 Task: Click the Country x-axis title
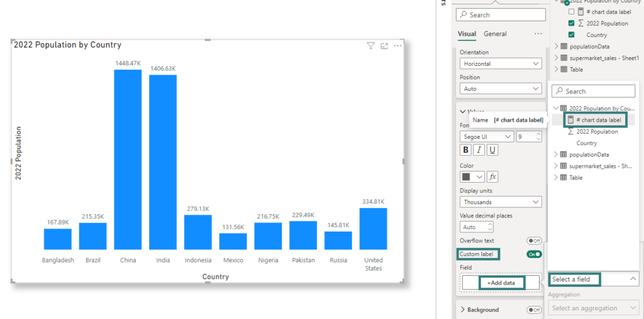(216, 277)
